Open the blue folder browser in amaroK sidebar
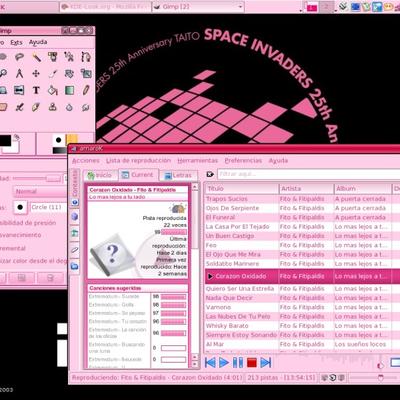This screenshot has height=400, width=400. [75, 266]
